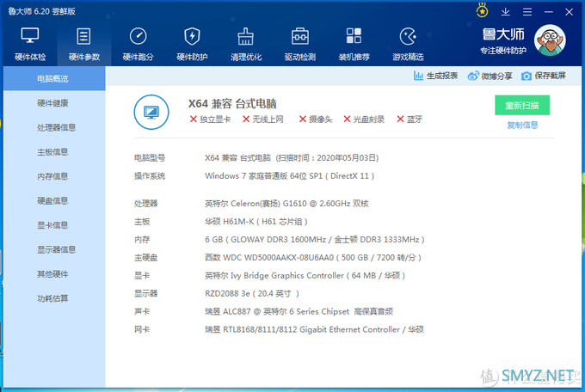The height and width of the screenshot is (392, 585).
Task: Click the 电脑型号 value with scan date
Action: click(292, 158)
